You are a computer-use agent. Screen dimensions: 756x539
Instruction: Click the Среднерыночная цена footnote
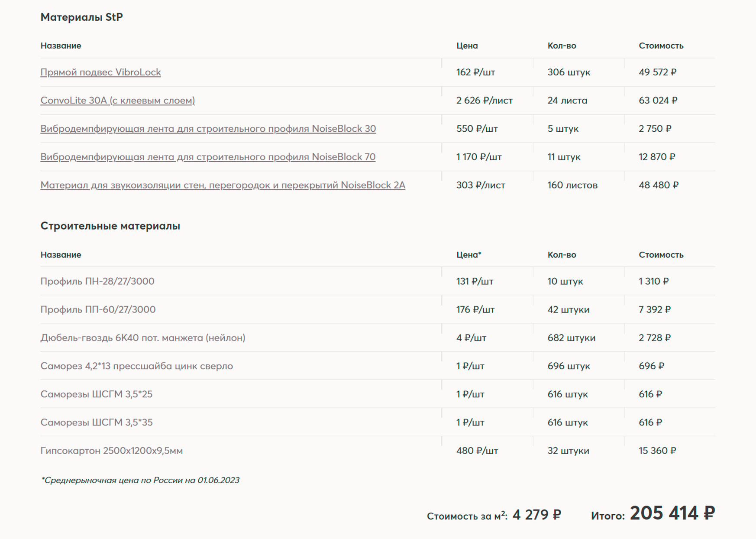tap(140, 480)
